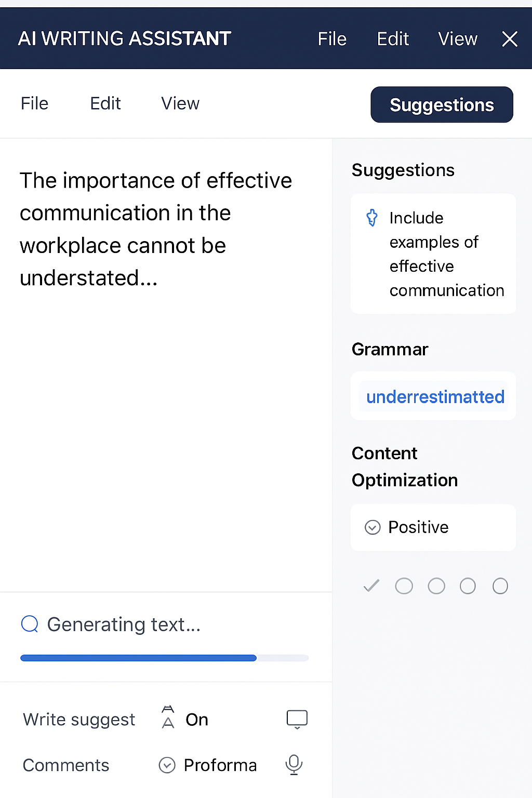Click the checkmark icon below Positive
The width and height of the screenshot is (532, 798).
(x=371, y=586)
